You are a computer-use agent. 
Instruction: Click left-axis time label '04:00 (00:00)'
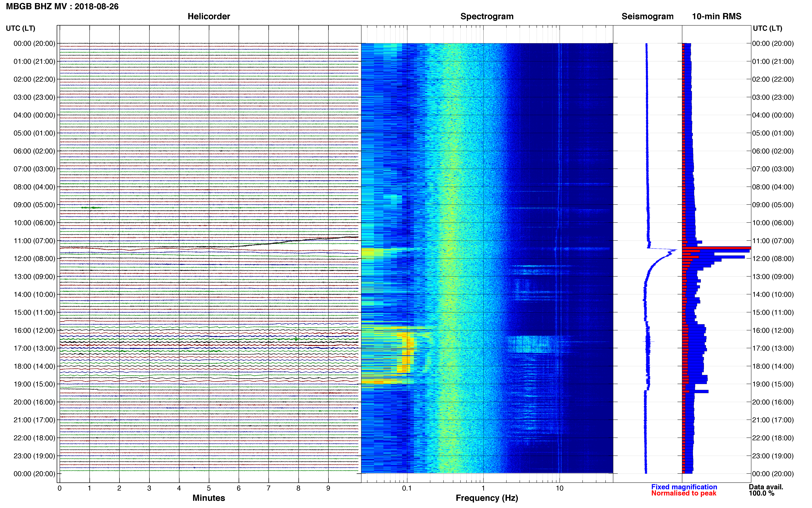[x=34, y=115]
